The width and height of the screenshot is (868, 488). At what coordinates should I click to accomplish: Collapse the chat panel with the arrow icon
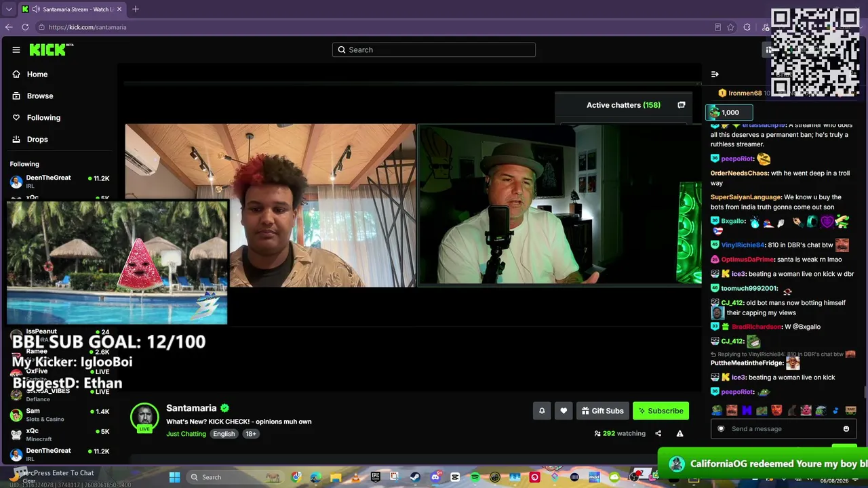click(x=715, y=75)
